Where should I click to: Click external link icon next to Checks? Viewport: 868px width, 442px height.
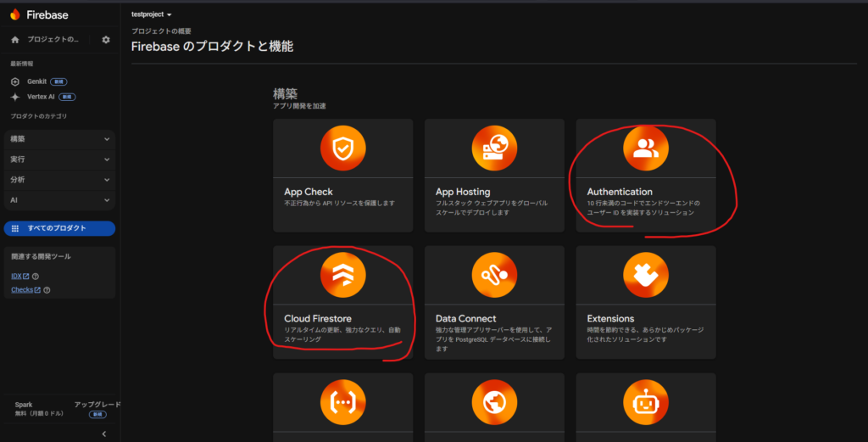point(37,289)
